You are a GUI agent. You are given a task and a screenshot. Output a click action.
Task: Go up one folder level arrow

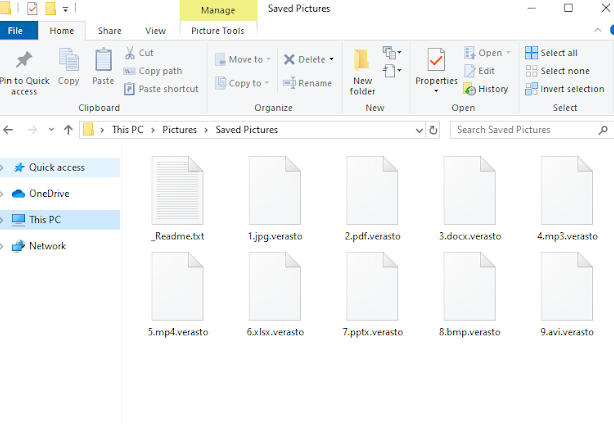coord(68,130)
